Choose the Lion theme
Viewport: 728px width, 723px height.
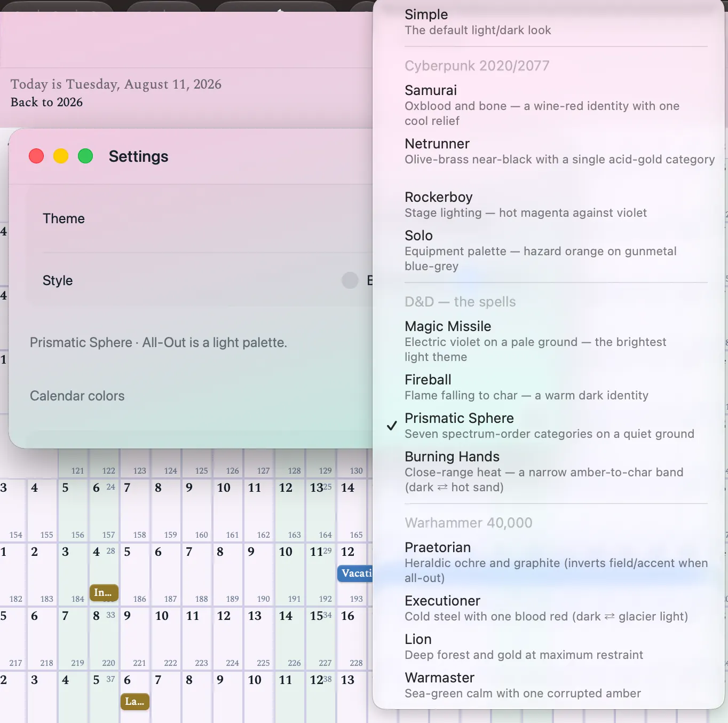pos(549,647)
